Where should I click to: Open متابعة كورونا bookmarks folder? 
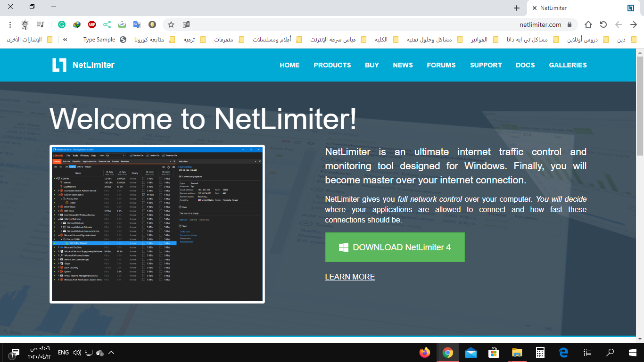click(155, 40)
